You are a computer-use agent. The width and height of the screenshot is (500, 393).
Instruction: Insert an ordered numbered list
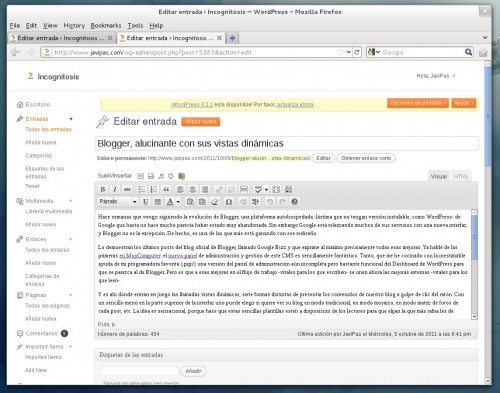(154, 189)
